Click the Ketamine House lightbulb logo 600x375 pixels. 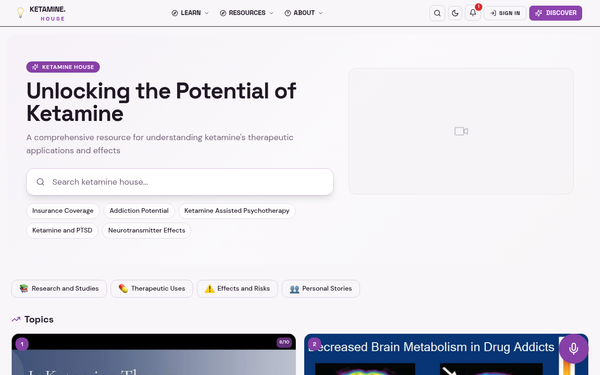tap(20, 13)
